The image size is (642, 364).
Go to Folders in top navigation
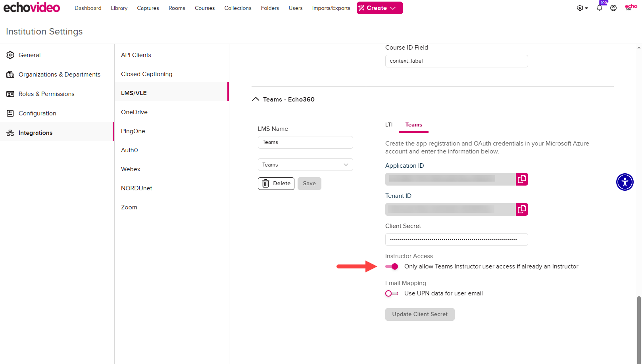click(270, 8)
